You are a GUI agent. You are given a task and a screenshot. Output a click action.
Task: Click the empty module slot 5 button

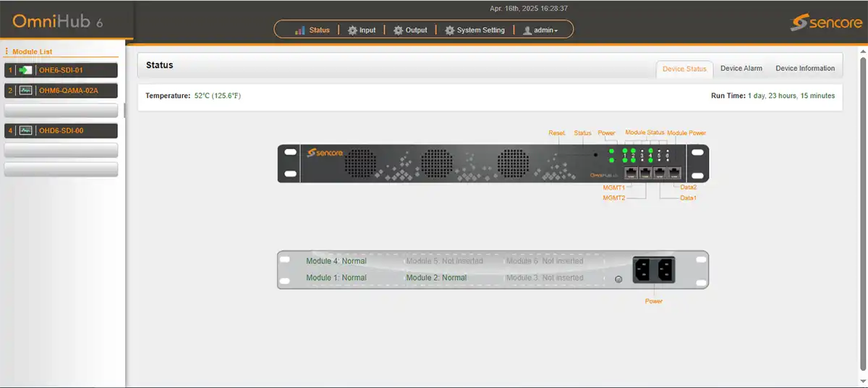coord(61,150)
